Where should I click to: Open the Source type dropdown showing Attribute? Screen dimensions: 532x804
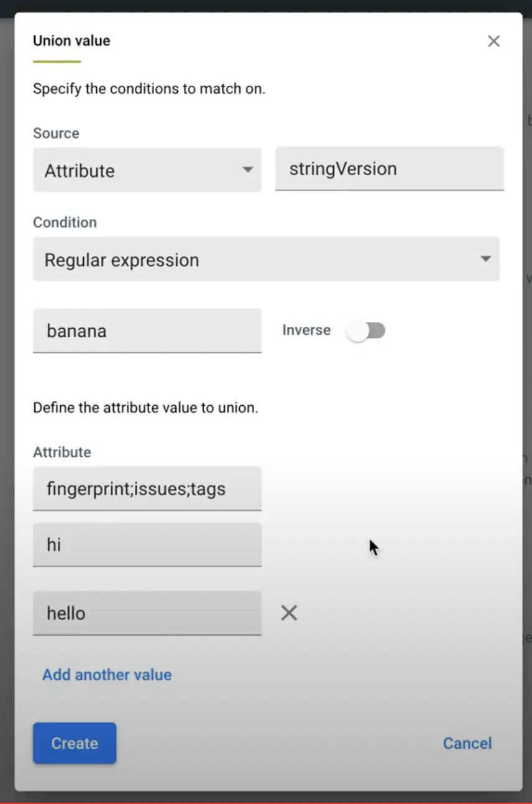147,170
